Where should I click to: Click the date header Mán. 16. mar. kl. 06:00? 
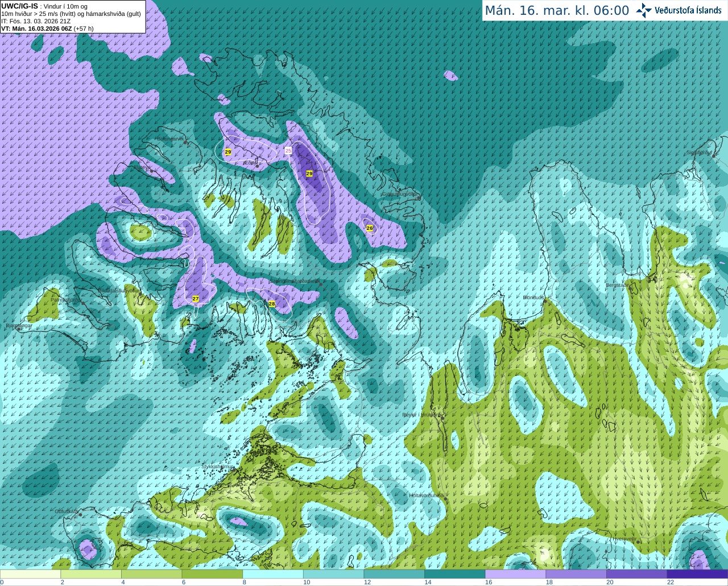pos(557,11)
